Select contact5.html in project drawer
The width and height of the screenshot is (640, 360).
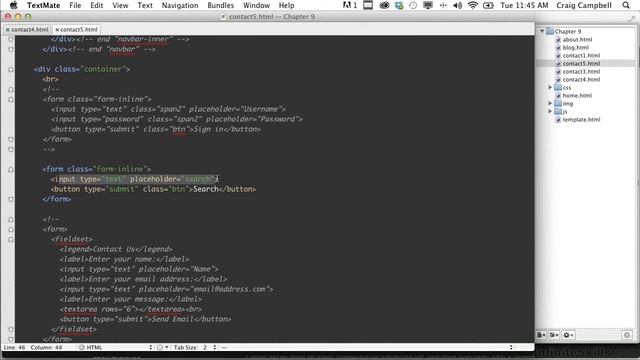click(581, 64)
